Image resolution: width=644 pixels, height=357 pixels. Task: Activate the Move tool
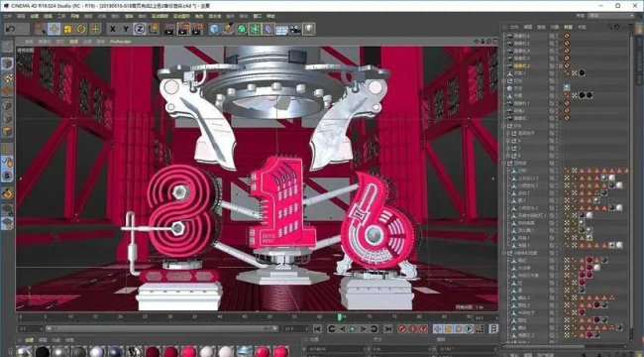point(54,29)
